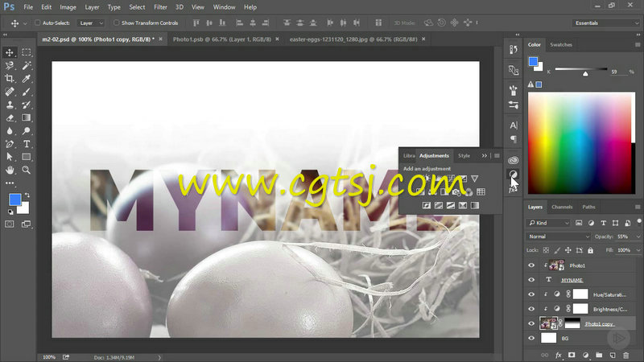644x362 pixels.
Task: Select the Brush tool
Action: 27,92
